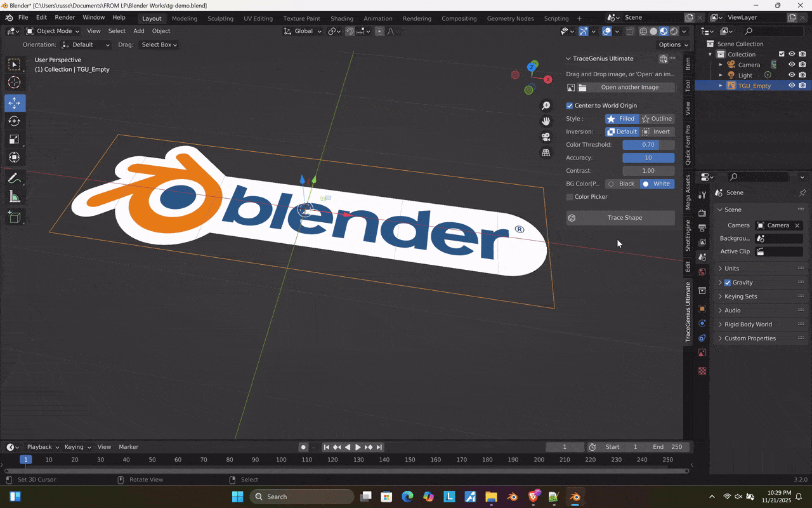The width and height of the screenshot is (812, 508).
Task: Click the viewport zoom magnifier icon
Action: [x=546, y=105]
